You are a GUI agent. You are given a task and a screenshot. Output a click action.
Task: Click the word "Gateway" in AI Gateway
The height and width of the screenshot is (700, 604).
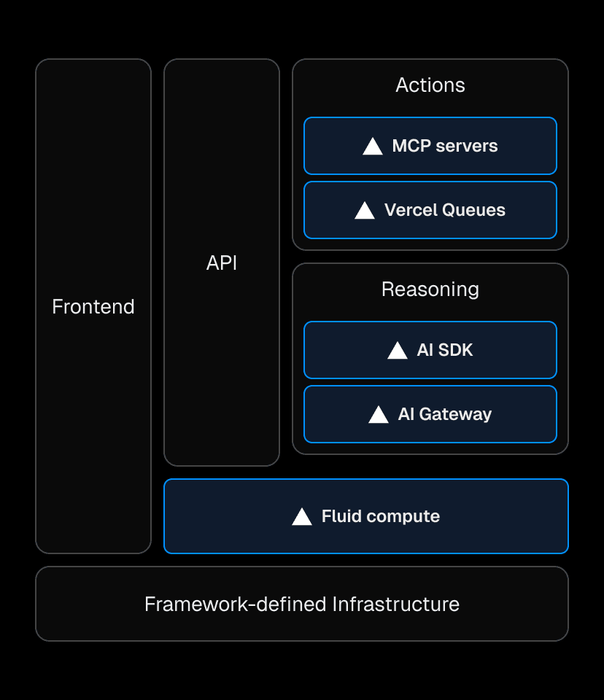click(x=455, y=414)
